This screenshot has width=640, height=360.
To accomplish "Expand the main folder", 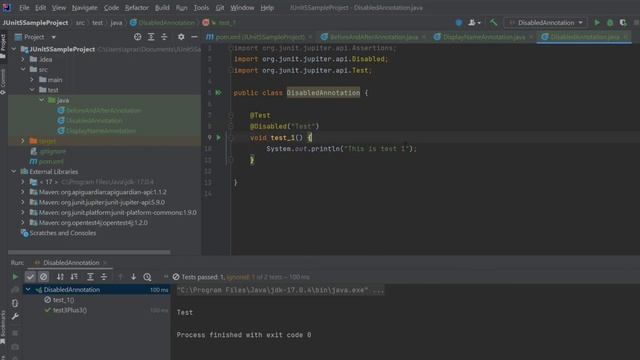I will point(32,80).
